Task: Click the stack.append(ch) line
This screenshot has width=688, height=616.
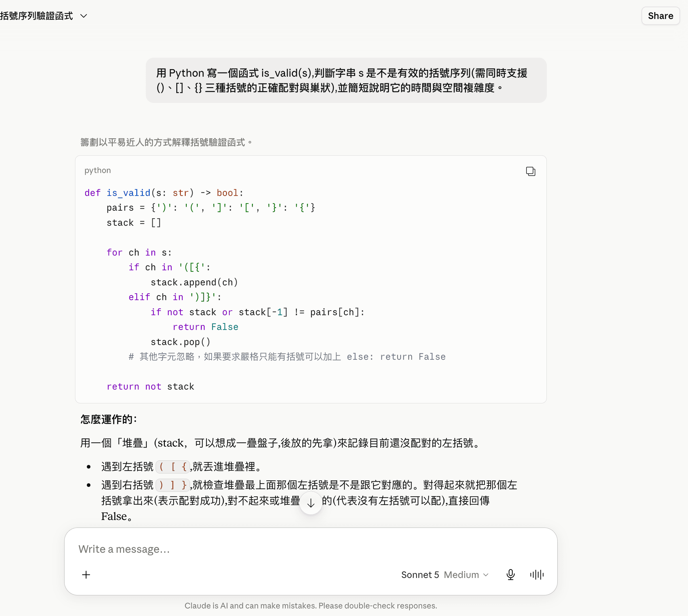Action: 194,282
